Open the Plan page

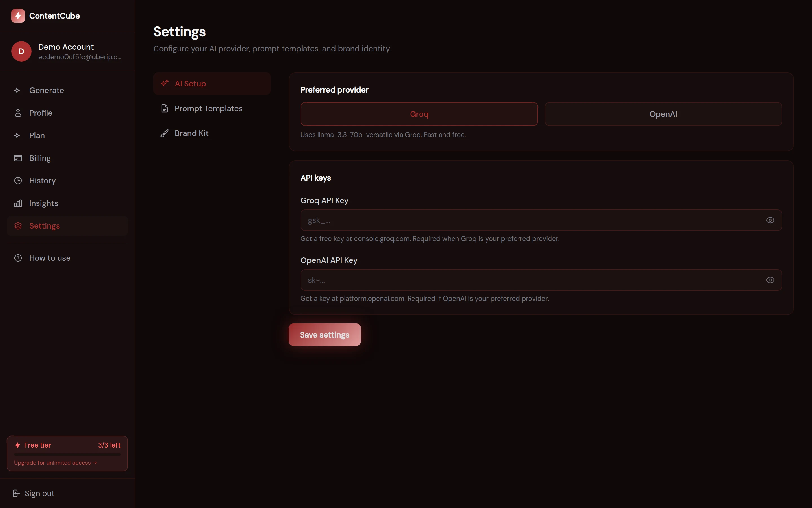(67, 135)
